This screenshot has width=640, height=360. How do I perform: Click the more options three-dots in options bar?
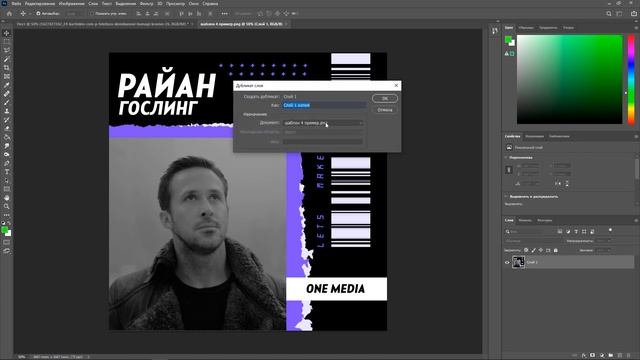[224, 13]
